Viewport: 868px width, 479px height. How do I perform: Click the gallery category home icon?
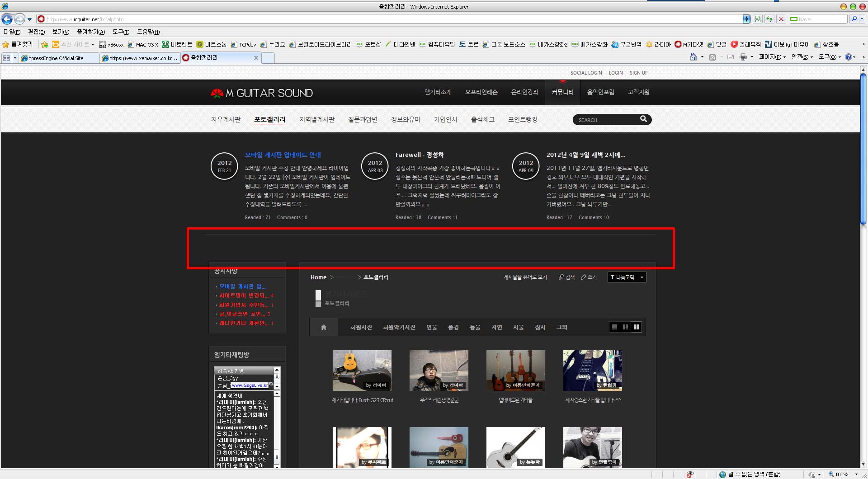(x=323, y=327)
